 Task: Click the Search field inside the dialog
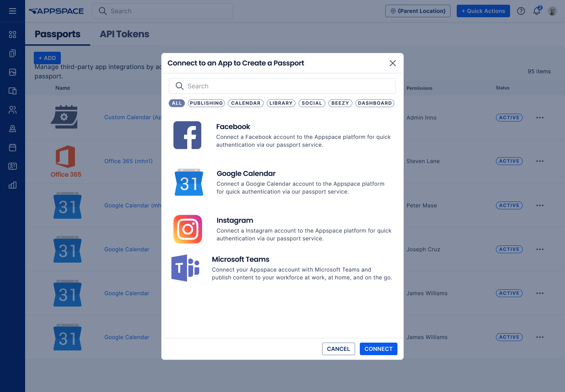coord(282,86)
